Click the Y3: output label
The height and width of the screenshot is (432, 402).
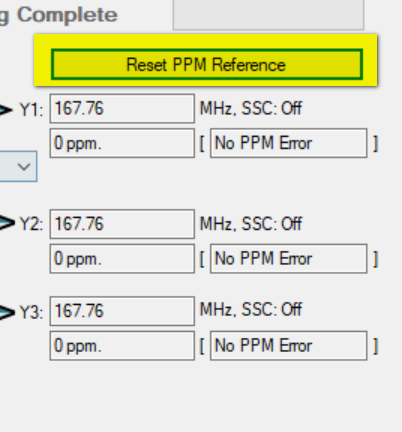[31, 312]
